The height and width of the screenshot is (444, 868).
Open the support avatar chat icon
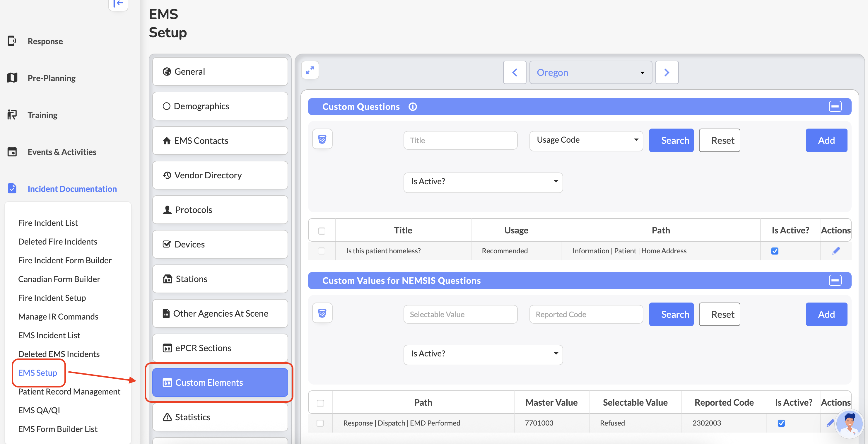click(849, 423)
